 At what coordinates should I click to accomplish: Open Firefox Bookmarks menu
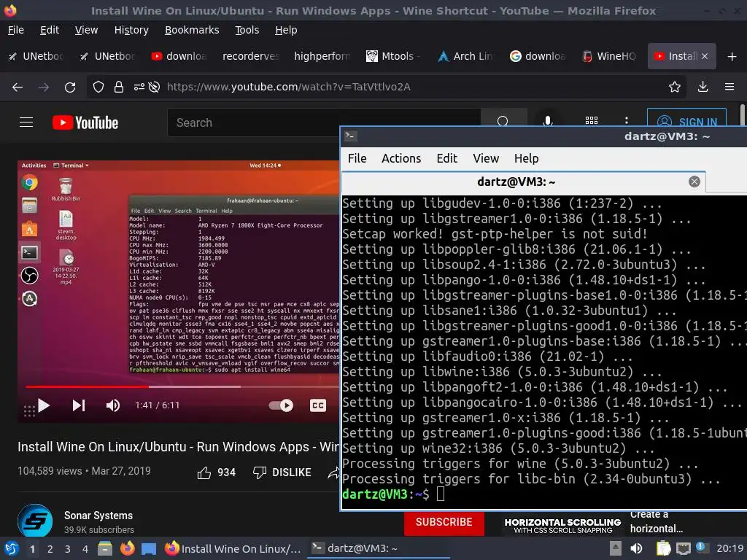tap(192, 30)
